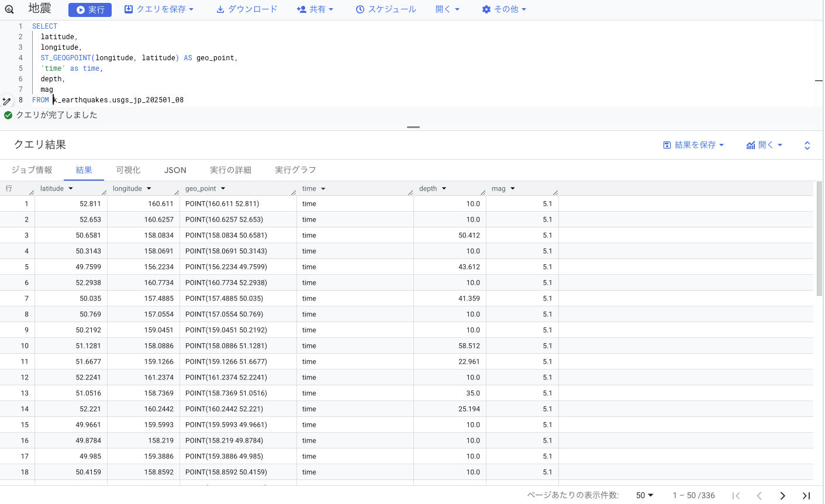The image size is (825, 504).
Task: Go to next results page
Action: (x=783, y=496)
